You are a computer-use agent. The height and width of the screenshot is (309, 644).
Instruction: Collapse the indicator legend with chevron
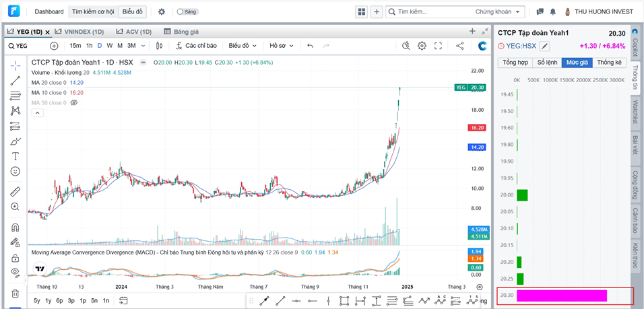coord(37,113)
